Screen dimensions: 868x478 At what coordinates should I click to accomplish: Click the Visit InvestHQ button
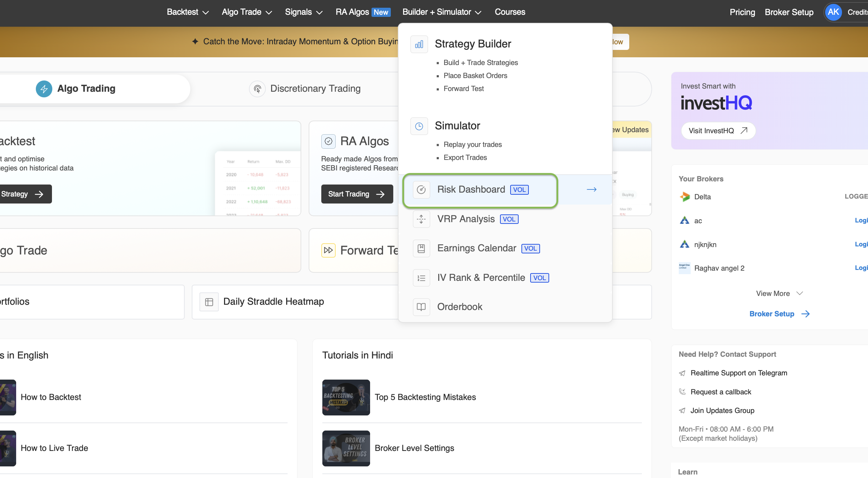click(718, 131)
